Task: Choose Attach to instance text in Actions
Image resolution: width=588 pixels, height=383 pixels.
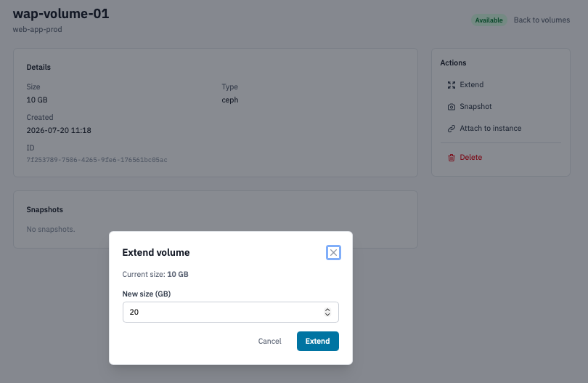Action: (491, 128)
